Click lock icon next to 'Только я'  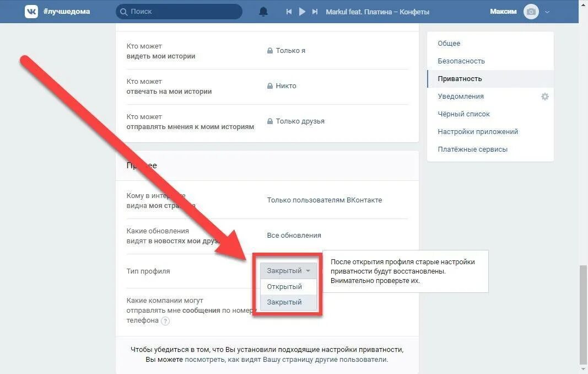click(x=269, y=50)
